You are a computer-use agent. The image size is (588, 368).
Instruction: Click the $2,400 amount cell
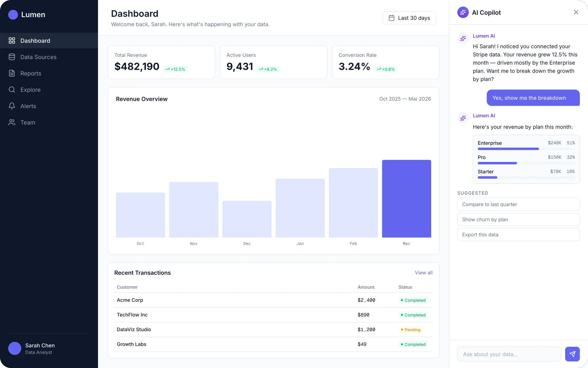366,300
